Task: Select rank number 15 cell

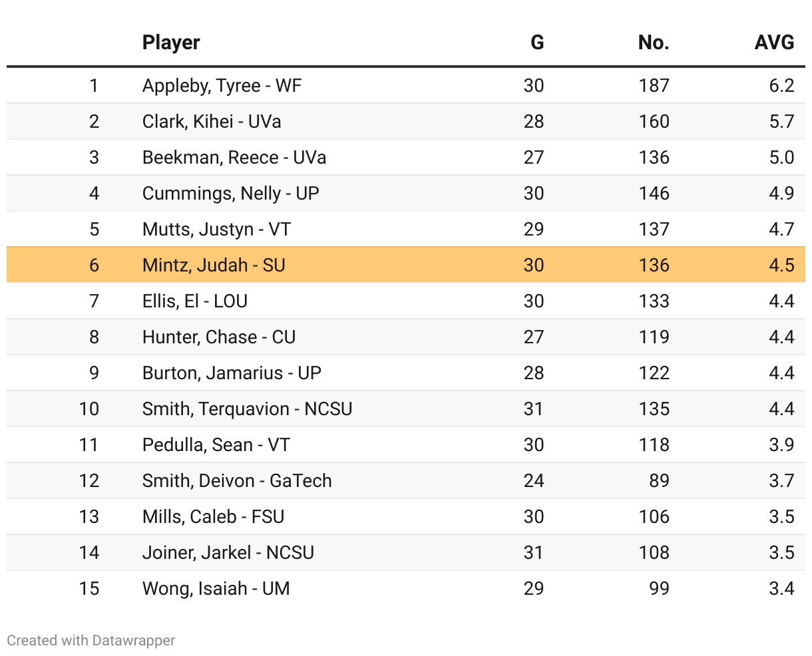Action: coord(89,589)
